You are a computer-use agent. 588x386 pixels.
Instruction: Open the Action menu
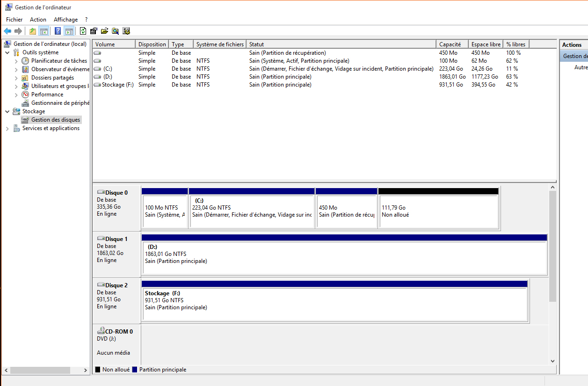(x=38, y=20)
